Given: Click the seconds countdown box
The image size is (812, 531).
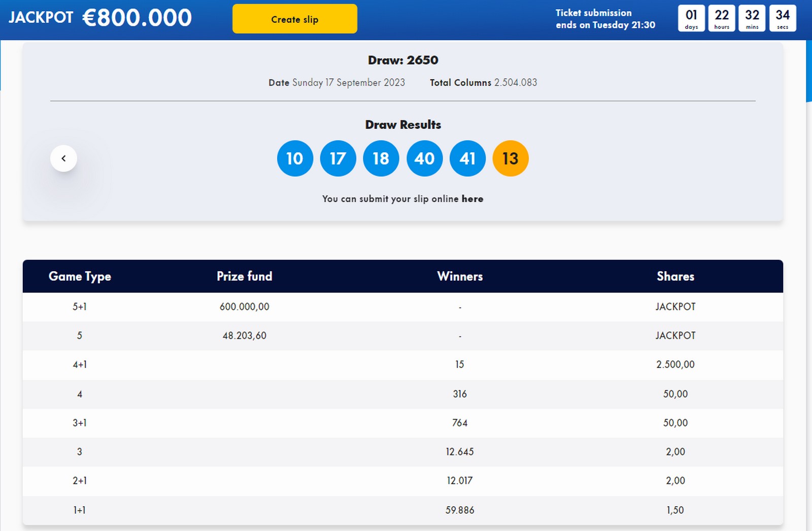Looking at the screenshot, I should (783, 19).
